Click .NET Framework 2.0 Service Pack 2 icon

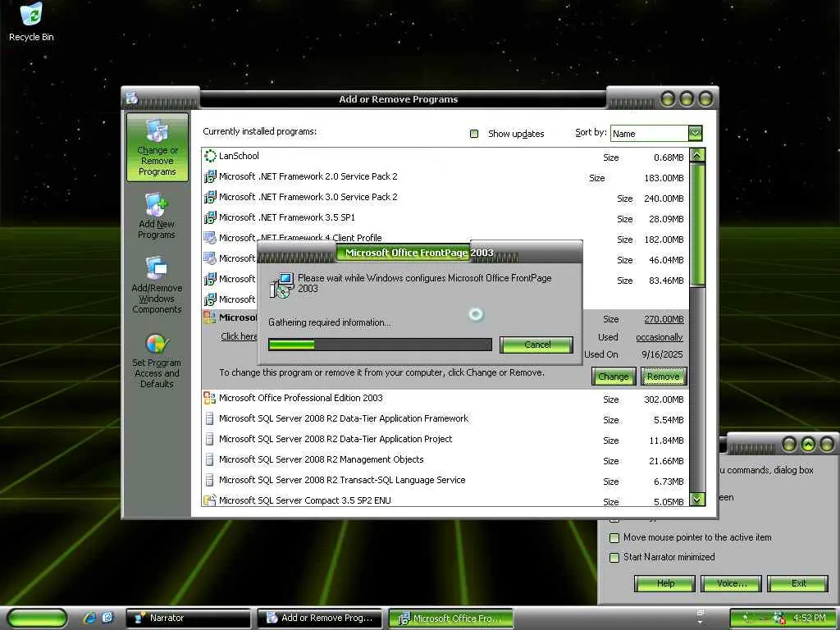pos(210,176)
